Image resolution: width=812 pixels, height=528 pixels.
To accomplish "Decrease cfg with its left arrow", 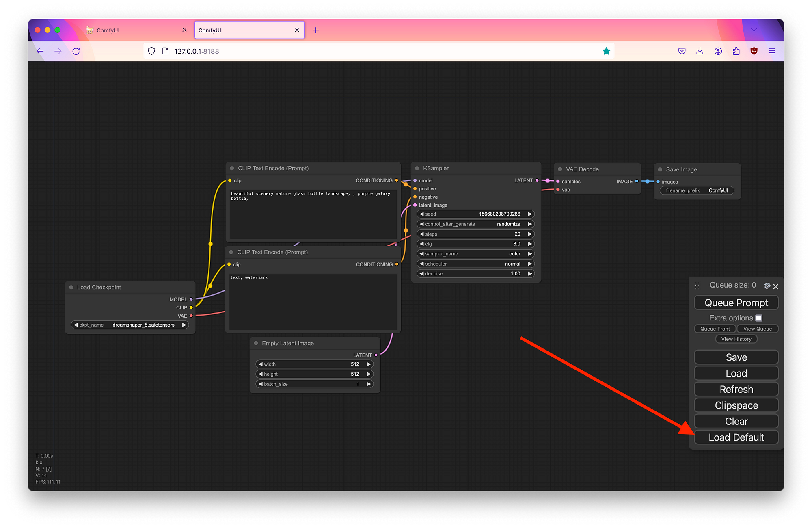I will tap(421, 244).
